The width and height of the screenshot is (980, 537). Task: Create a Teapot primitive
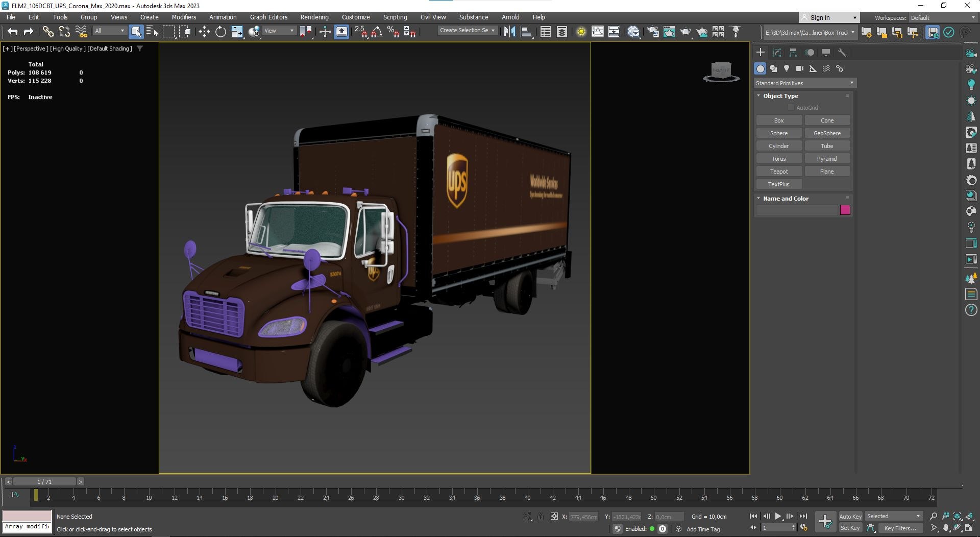(779, 172)
